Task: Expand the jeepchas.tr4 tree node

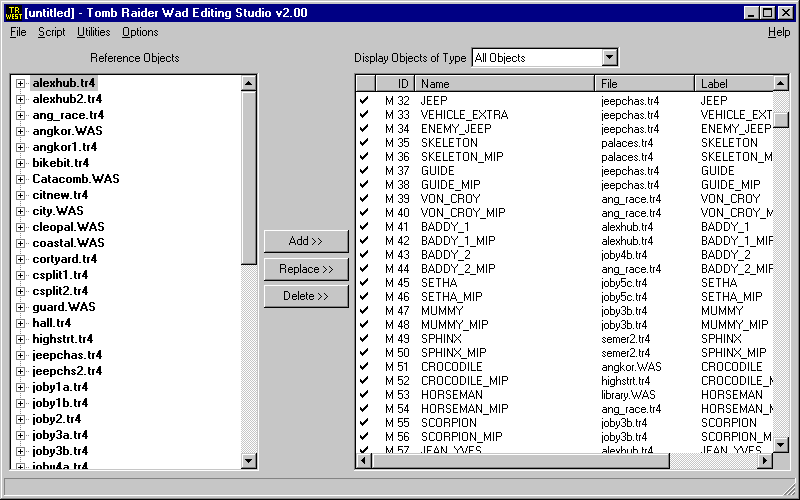Action: pyautogui.click(x=20, y=355)
